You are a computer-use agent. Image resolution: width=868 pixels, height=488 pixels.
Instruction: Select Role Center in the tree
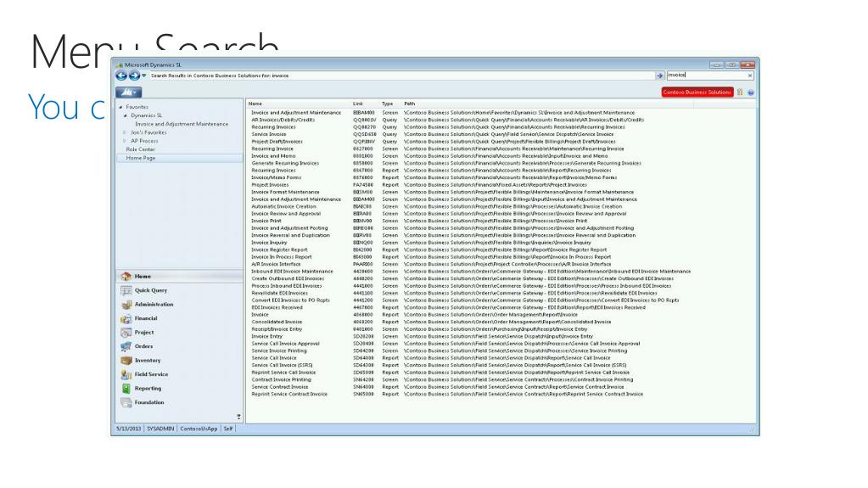pyautogui.click(x=140, y=149)
